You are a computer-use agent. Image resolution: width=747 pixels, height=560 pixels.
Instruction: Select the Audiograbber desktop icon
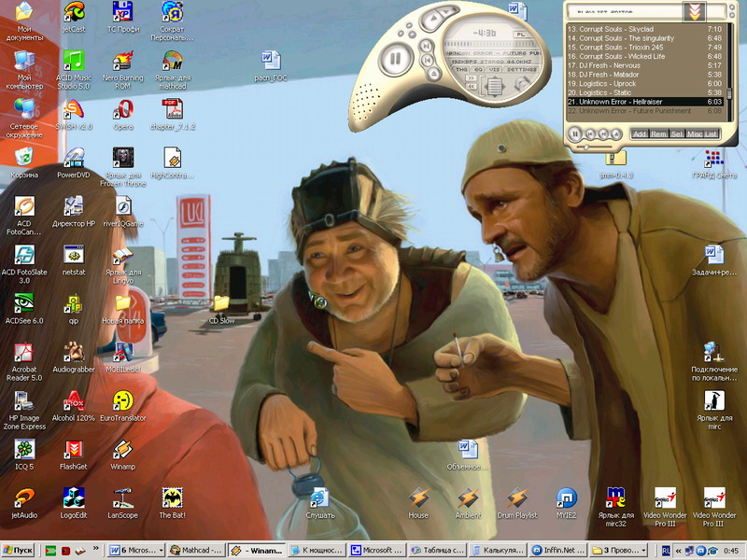pos(74,357)
